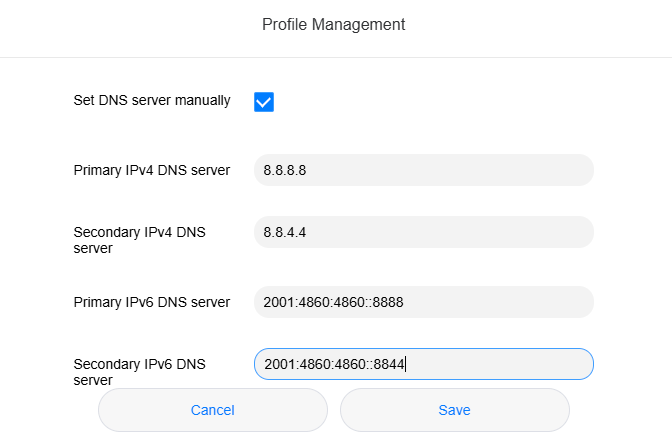672x442 pixels.
Task: Focus the Secondary IPv4 DNS server field
Action: point(424,232)
